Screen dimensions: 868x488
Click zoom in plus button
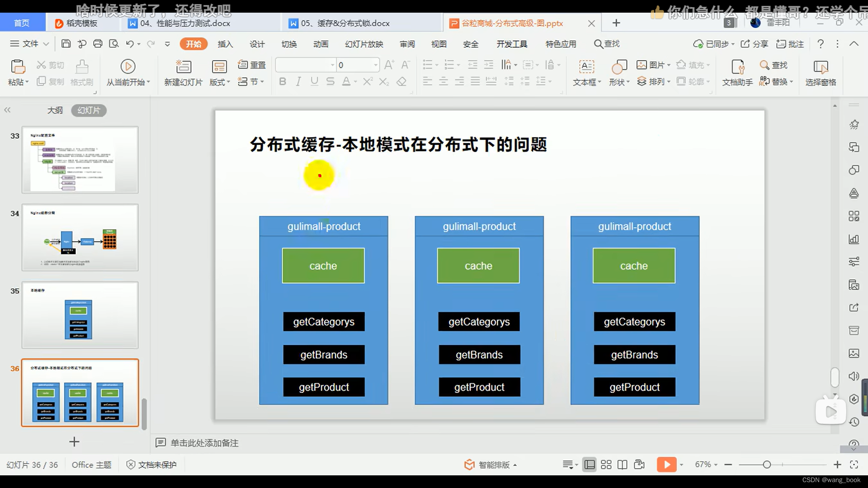(x=837, y=465)
